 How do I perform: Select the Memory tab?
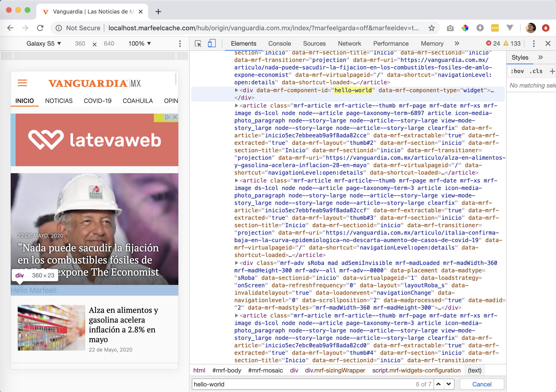[432, 44]
